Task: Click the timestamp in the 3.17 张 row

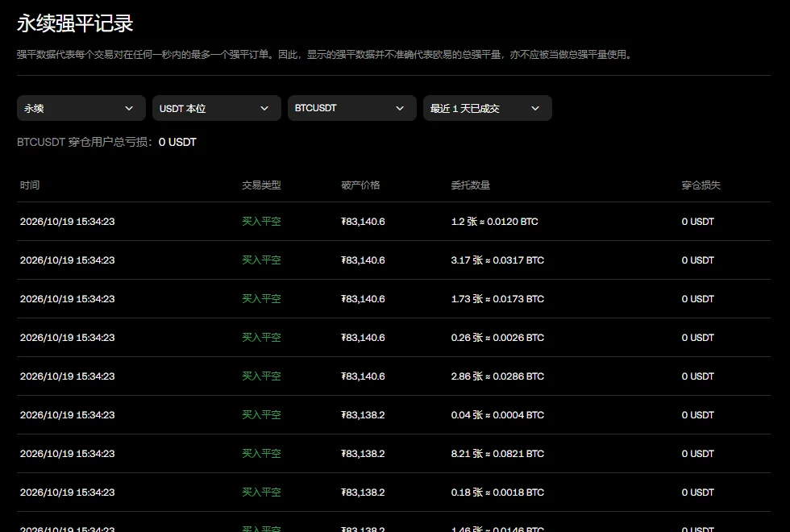Action: click(68, 260)
